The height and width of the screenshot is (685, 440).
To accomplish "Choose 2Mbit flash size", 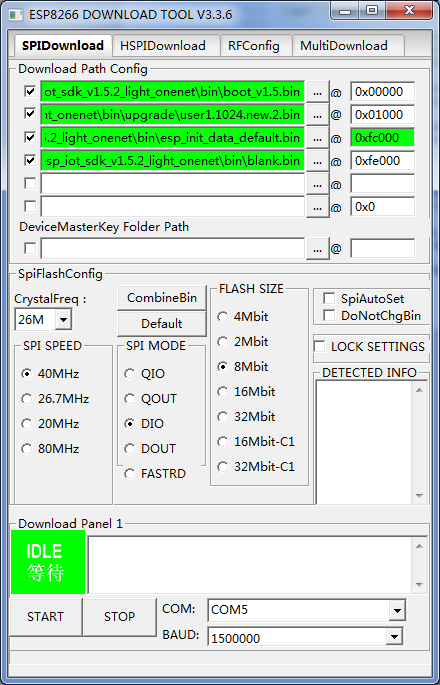I will 243,342.
